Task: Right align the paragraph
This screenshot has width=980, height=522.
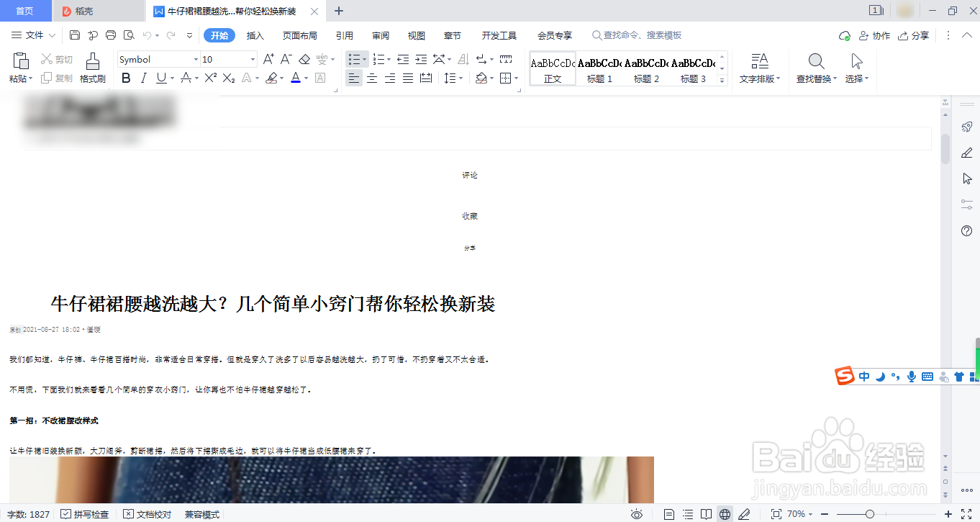Action: tap(390, 78)
